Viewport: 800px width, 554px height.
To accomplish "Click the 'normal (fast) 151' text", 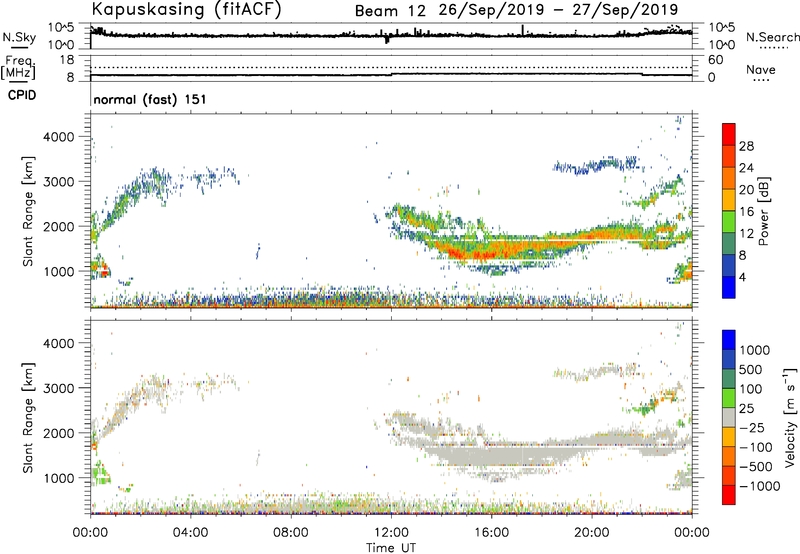I will [x=150, y=99].
